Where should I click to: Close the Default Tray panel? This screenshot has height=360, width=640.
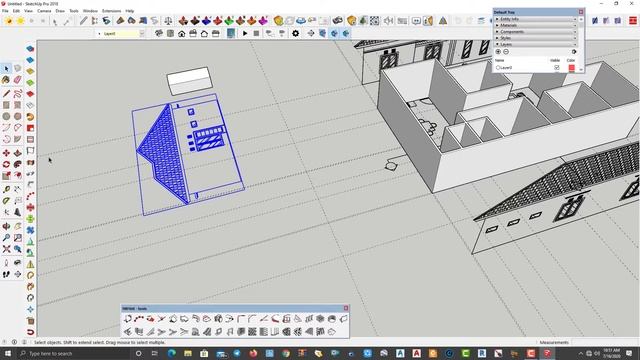pos(581,12)
